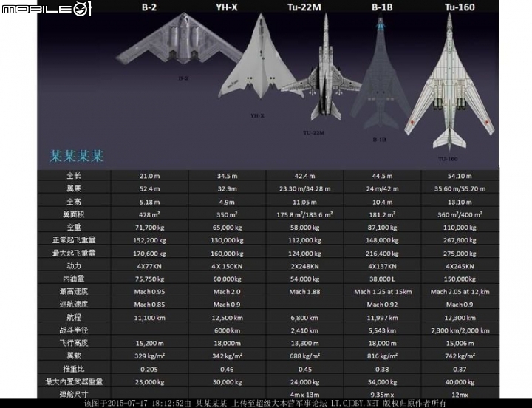Click the B-1B column header
Image resolution: width=532 pixels, height=408 pixels.
point(382,7)
